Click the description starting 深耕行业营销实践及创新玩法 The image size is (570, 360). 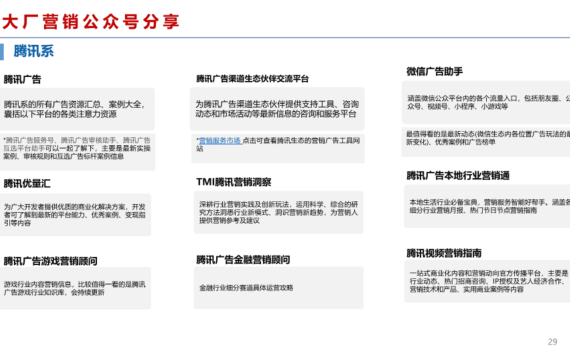(x=278, y=212)
